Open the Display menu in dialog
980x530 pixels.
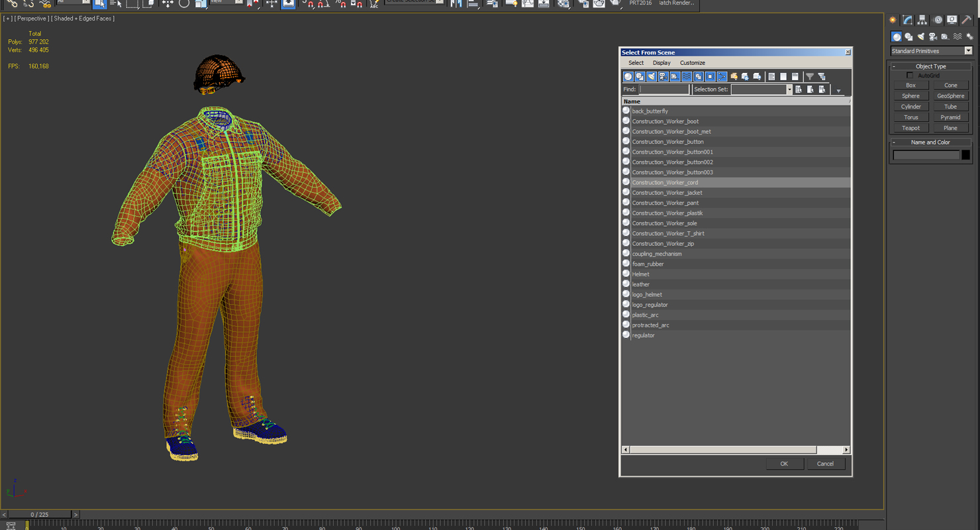(x=661, y=63)
